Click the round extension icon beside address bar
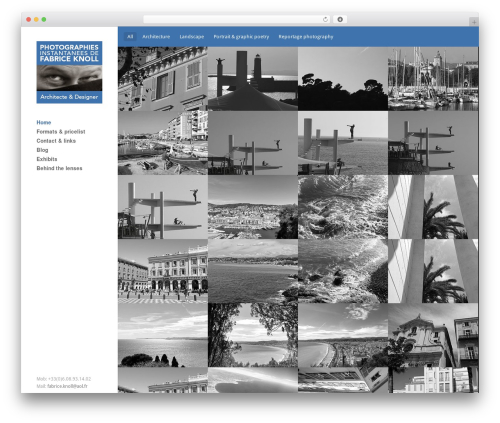This screenshot has height=423, width=500. click(340, 19)
